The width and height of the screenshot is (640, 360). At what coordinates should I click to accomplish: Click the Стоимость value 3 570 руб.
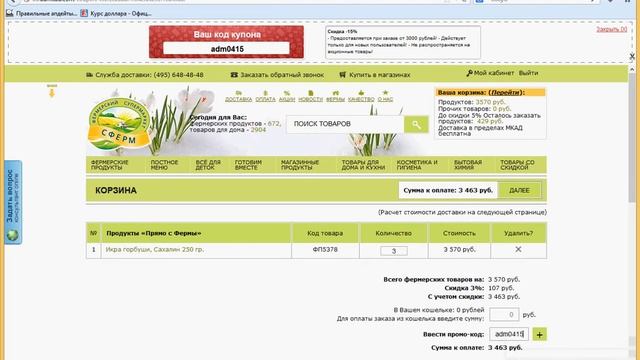click(x=460, y=249)
